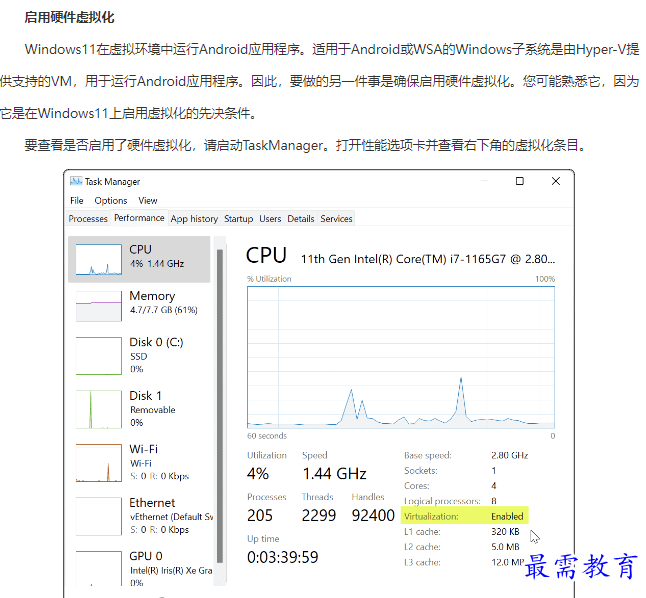Image resolution: width=646 pixels, height=598 pixels.
Task: Click the 1.44 GHz speed value
Action: (335, 474)
